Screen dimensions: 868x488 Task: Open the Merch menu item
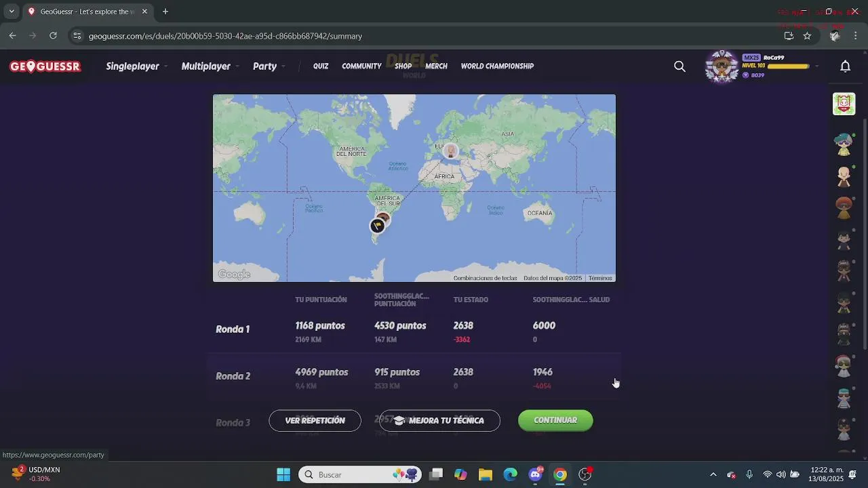click(436, 66)
